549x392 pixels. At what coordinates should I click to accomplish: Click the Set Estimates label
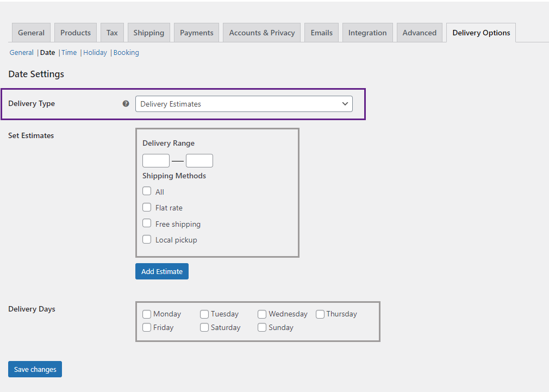pyautogui.click(x=31, y=135)
